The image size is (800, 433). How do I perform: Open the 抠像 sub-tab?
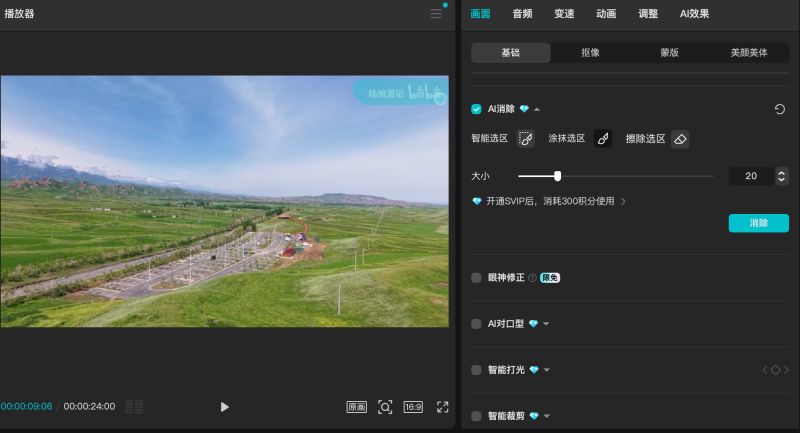click(590, 53)
